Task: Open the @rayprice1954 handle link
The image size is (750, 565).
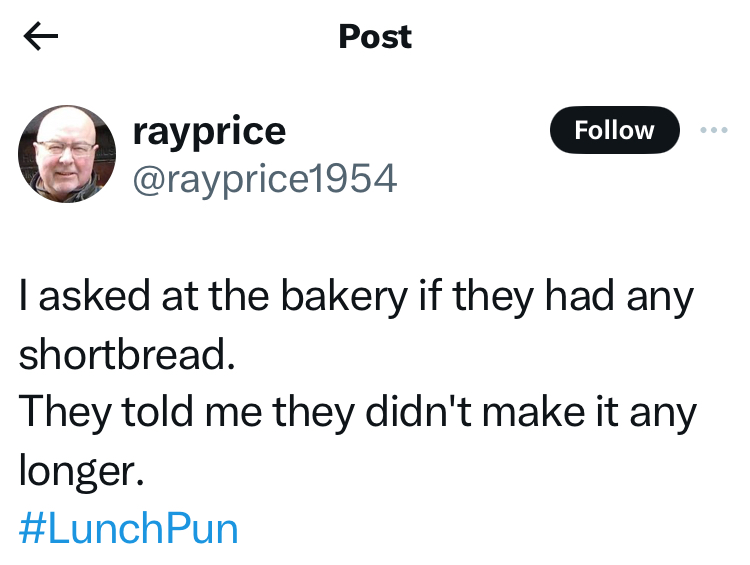Action: [265, 178]
